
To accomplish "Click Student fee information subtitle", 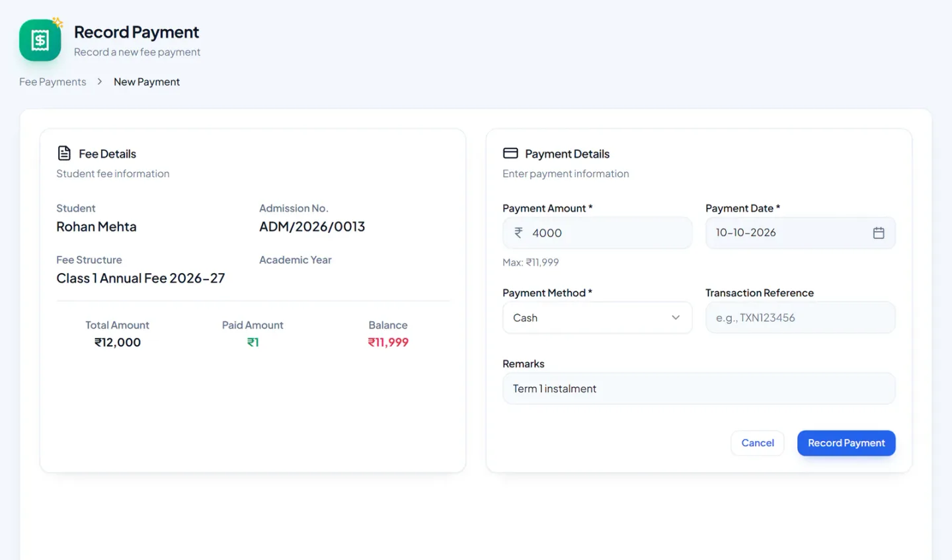I will coord(113,174).
